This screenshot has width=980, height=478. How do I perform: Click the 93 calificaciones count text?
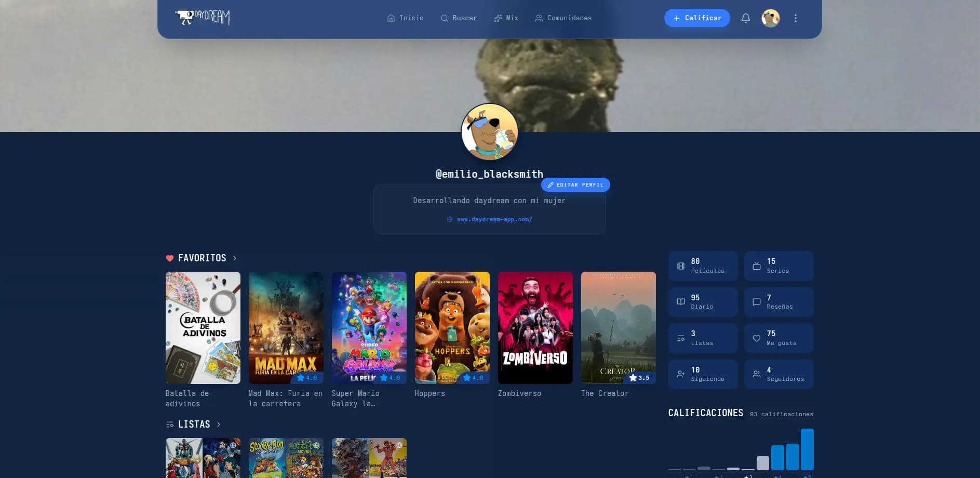click(x=782, y=414)
